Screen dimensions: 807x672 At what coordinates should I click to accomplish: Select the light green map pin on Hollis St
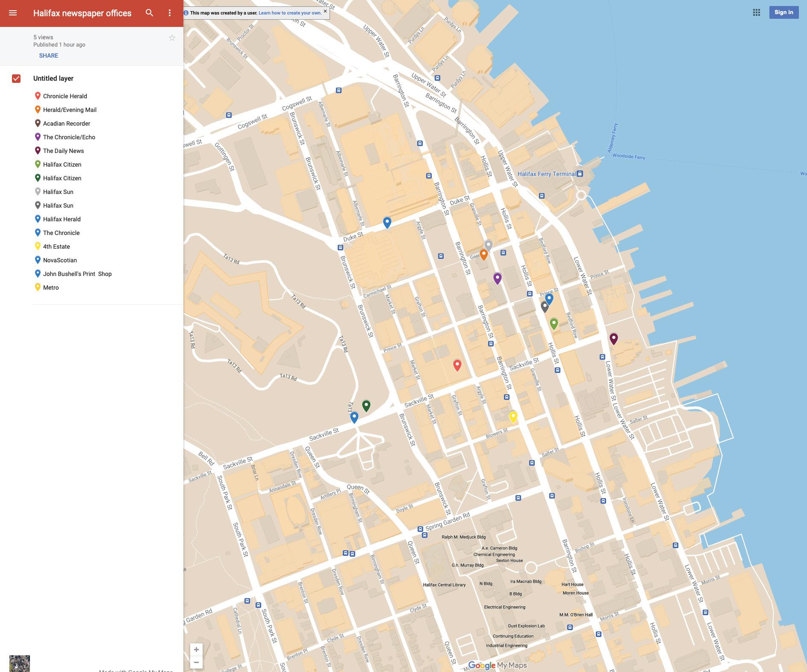(554, 323)
